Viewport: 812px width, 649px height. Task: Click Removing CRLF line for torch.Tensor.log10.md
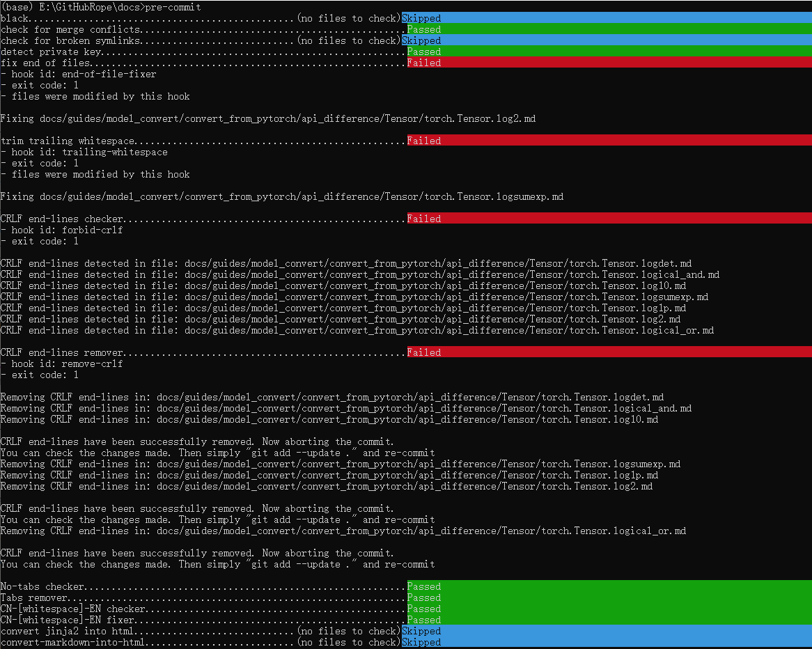(x=329, y=419)
